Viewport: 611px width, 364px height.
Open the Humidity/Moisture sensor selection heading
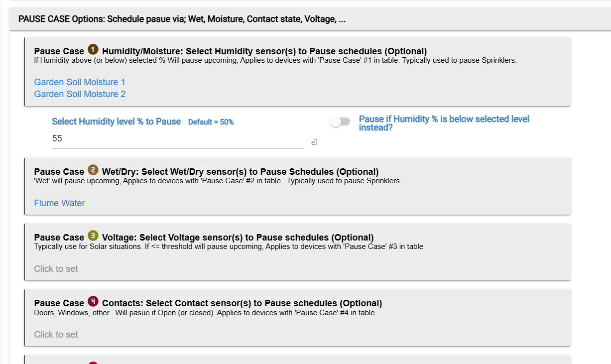pos(264,51)
